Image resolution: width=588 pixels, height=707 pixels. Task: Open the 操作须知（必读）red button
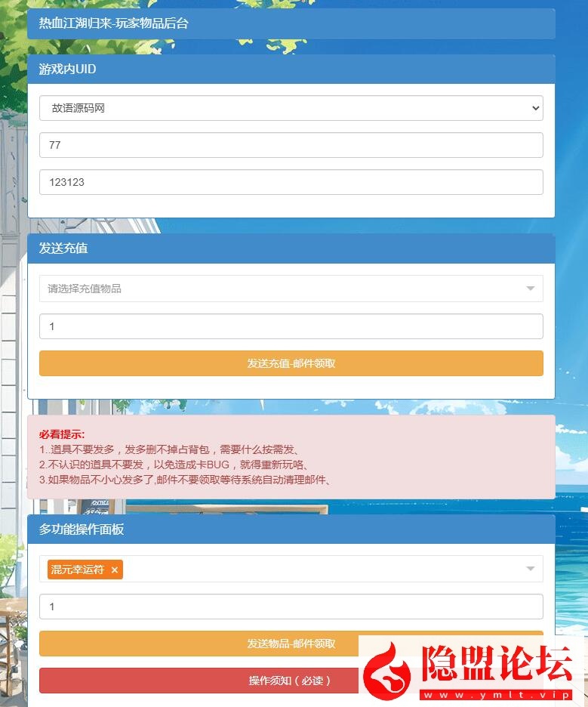click(x=291, y=681)
